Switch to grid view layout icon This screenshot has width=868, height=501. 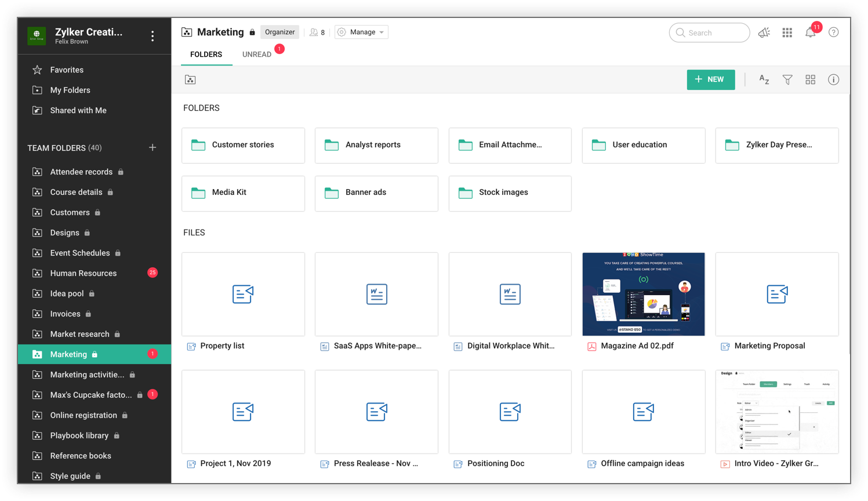click(x=810, y=80)
